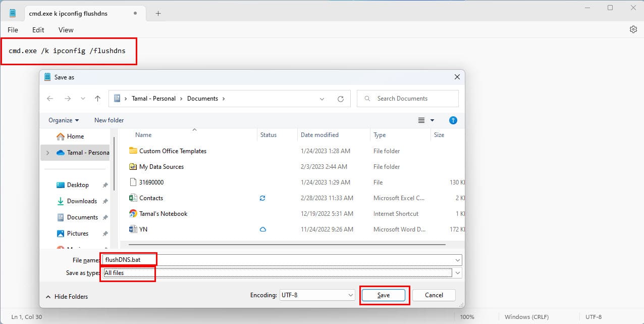Viewport: 644px width, 324px height.
Task: Open the File name dropdown arrow
Action: (457, 260)
